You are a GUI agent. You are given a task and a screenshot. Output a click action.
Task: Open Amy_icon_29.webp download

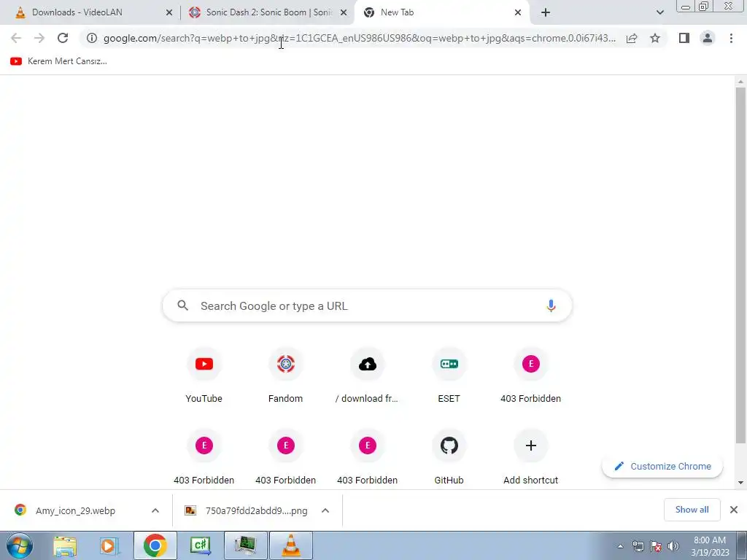coord(75,510)
